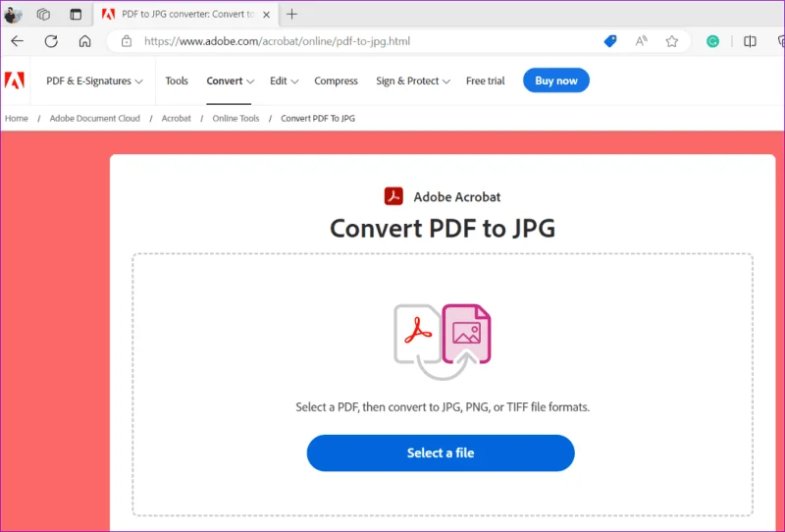The width and height of the screenshot is (785, 532).
Task: Open the Compress menu item
Action: pyautogui.click(x=336, y=80)
